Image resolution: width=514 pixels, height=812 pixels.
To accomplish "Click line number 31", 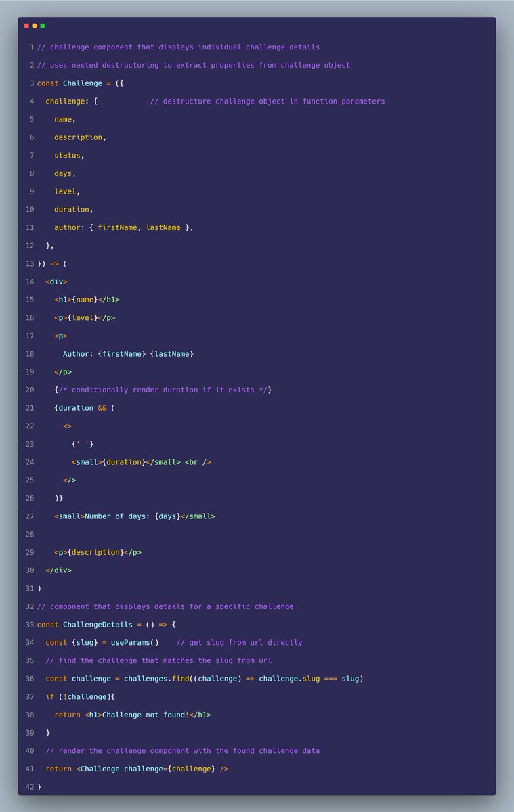I will click(29, 589).
